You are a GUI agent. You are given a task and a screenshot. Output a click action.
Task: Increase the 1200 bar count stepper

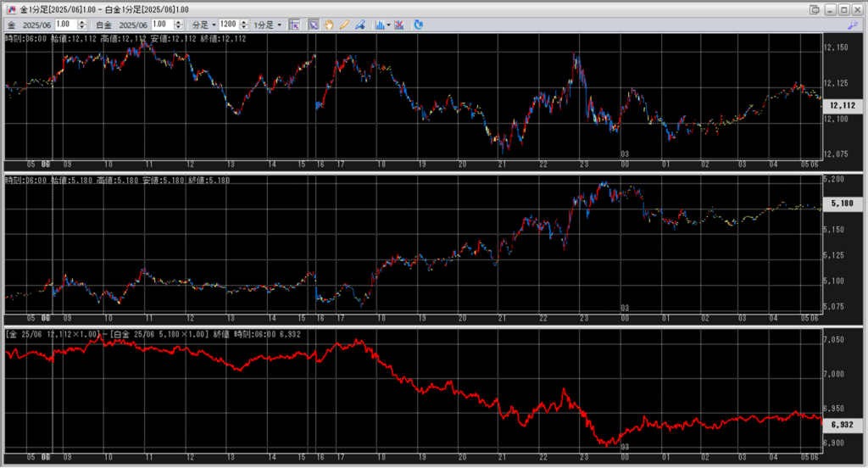click(244, 22)
